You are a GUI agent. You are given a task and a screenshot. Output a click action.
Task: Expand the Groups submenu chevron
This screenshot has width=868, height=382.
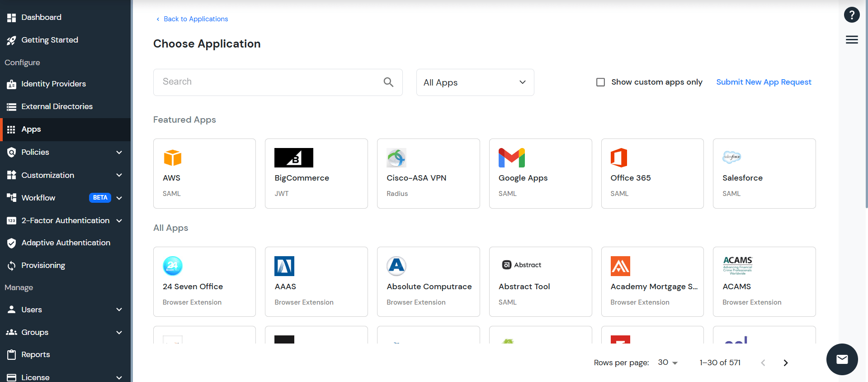tap(119, 333)
